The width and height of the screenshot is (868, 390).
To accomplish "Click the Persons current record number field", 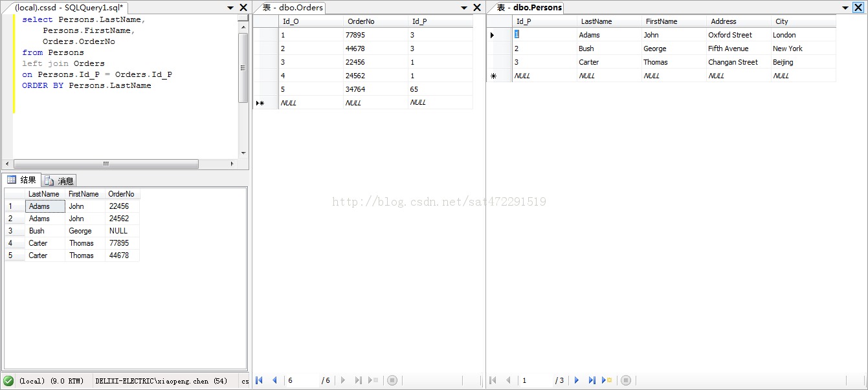I will [x=535, y=380].
